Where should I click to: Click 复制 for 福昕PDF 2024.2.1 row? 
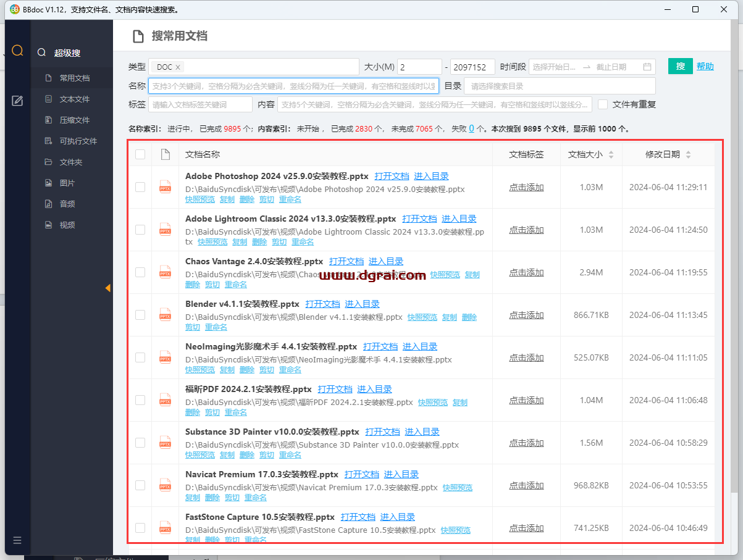point(460,403)
